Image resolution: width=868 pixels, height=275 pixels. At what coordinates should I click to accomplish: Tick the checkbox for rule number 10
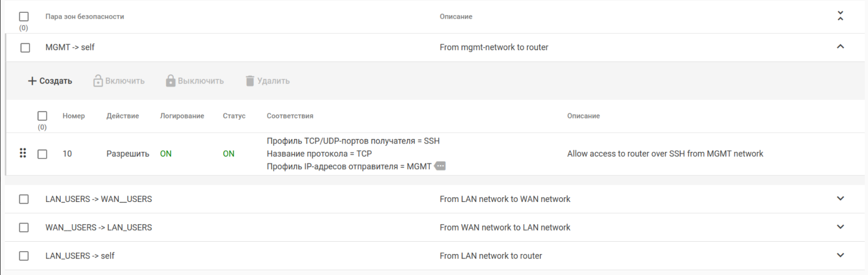tap(42, 154)
